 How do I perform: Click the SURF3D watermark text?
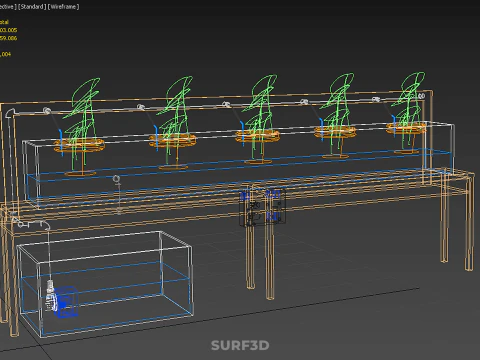coord(240,345)
